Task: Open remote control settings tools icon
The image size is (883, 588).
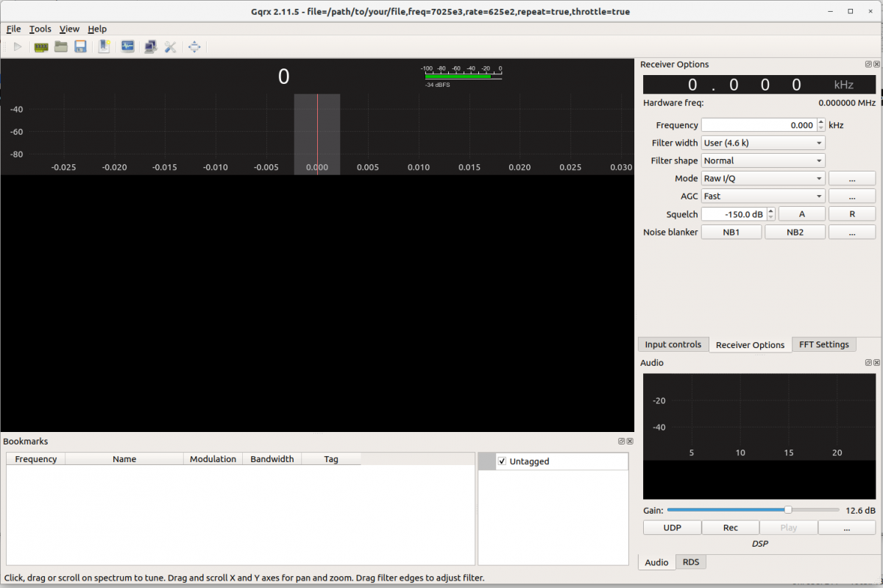Action: [x=171, y=47]
